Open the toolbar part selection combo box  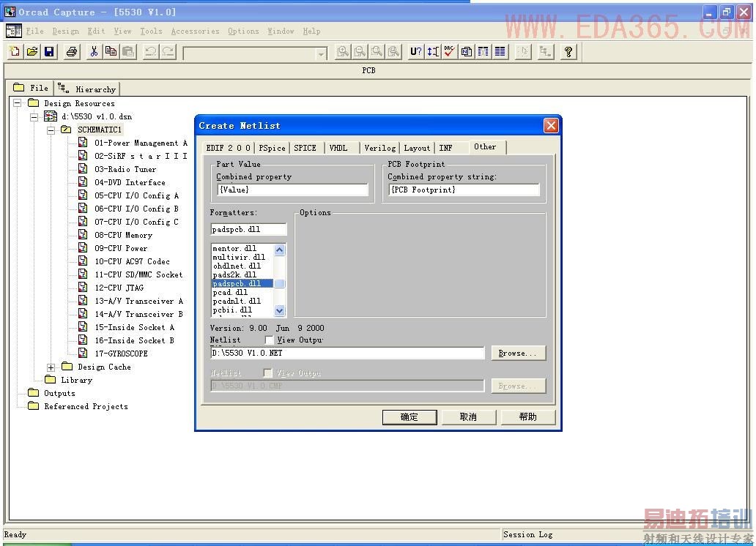pos(321,53)
